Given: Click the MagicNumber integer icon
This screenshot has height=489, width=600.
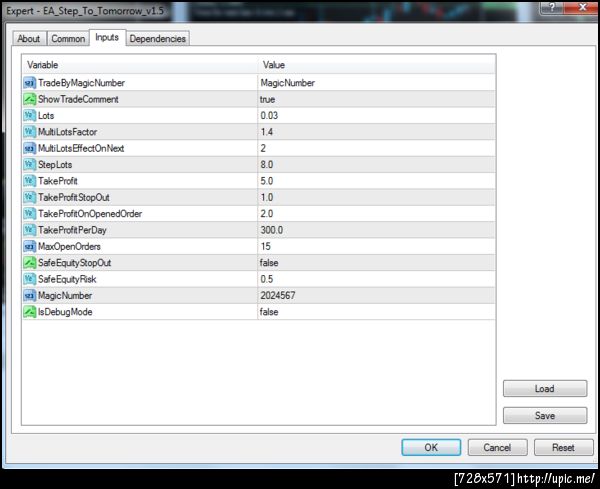Looking at the screenshot, I should (x=29, y=296).
